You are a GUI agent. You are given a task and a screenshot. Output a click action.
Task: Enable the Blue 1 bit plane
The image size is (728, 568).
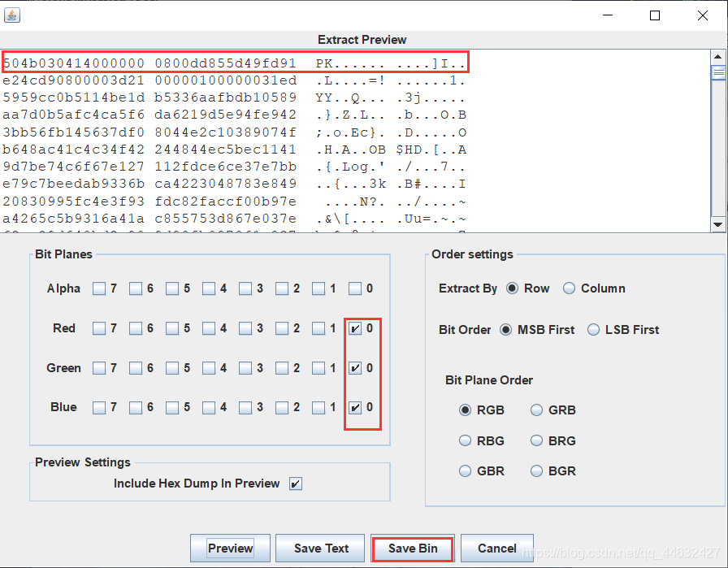318,407
